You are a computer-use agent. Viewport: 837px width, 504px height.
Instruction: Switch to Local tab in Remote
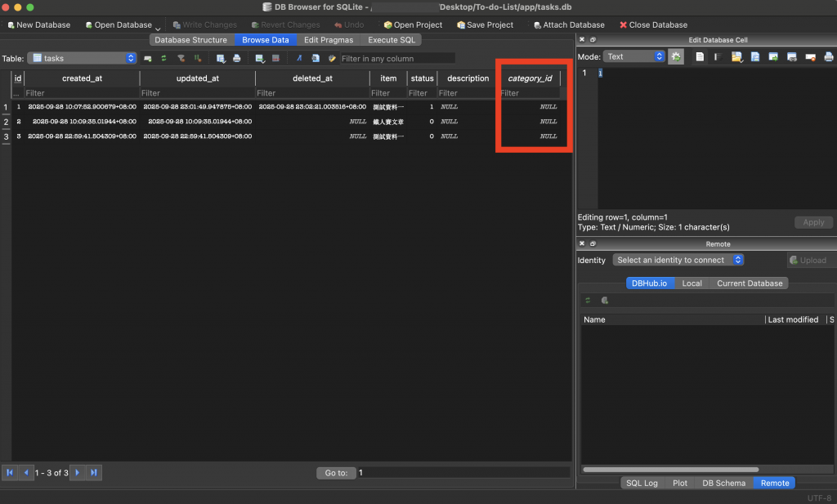coord(692,283)
